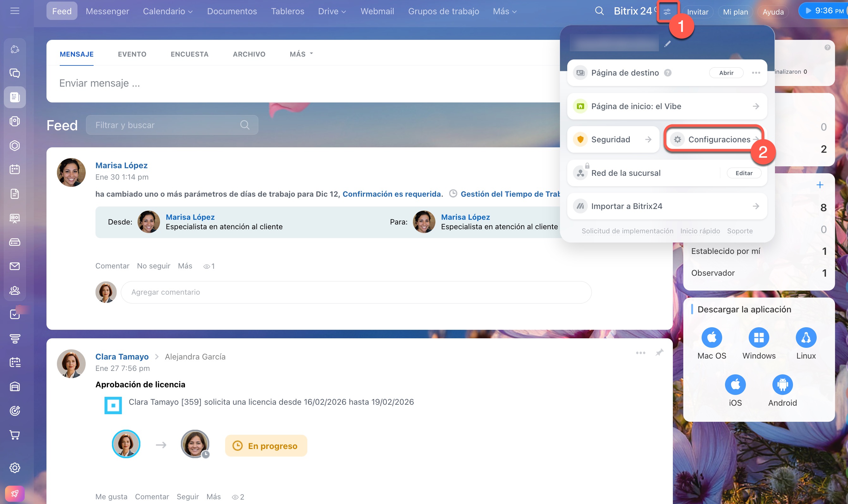
Task: Open the Webmail envelope icon in sidebar
Action: click(x=15, y=266)
